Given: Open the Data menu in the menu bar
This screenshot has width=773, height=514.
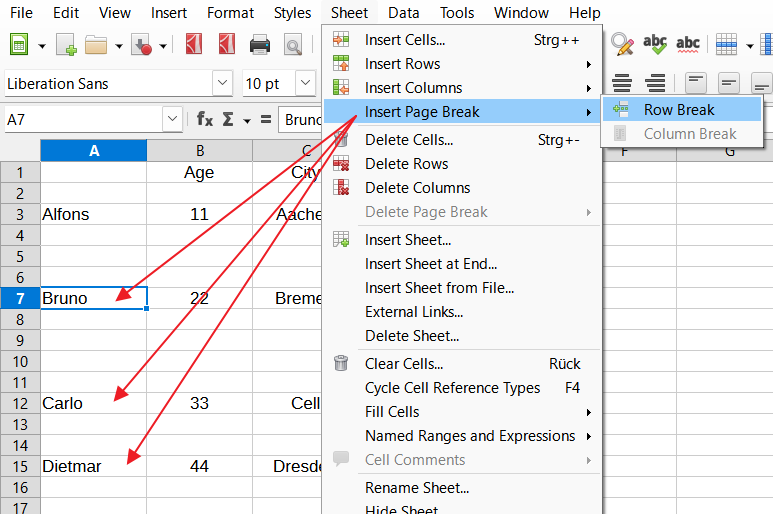Looking at the screenshot, I should (404, 13).
